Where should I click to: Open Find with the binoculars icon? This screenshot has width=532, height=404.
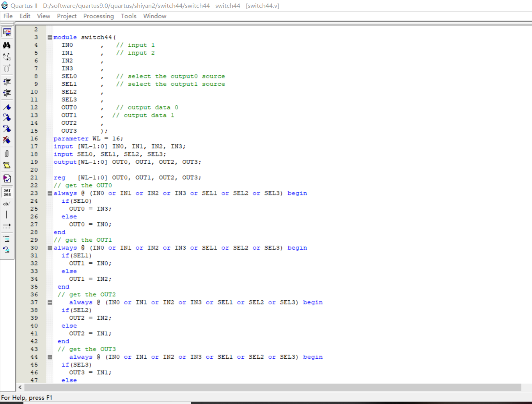click(7, 45)
